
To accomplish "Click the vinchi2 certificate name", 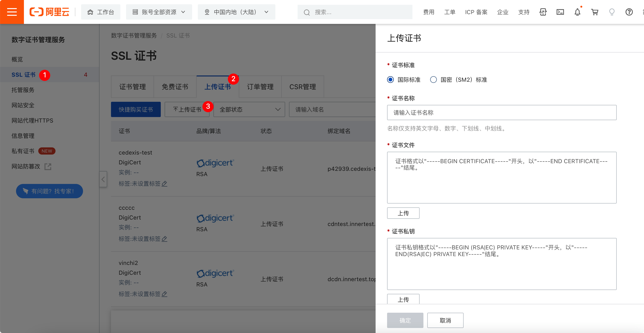I will click(128, 263).
